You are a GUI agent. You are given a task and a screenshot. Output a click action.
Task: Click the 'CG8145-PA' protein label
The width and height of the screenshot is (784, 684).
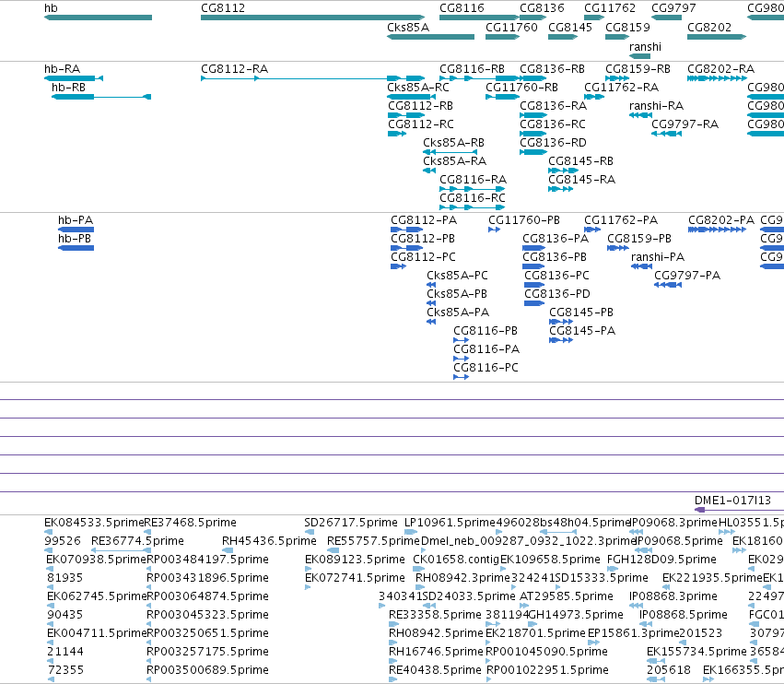(582, 331)
